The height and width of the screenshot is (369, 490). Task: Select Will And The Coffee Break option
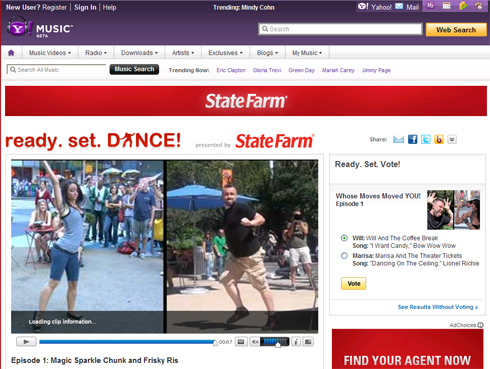pos(344,238)
